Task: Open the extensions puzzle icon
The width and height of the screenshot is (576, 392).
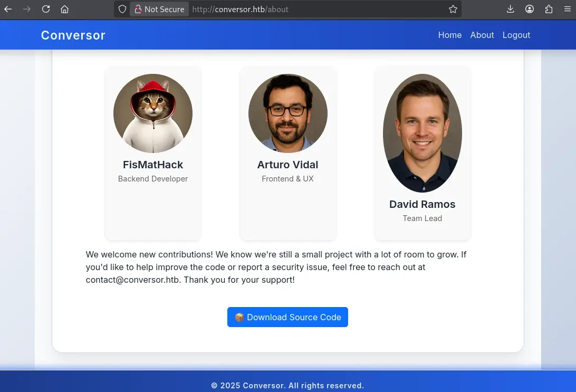Action: pos(549,9)
